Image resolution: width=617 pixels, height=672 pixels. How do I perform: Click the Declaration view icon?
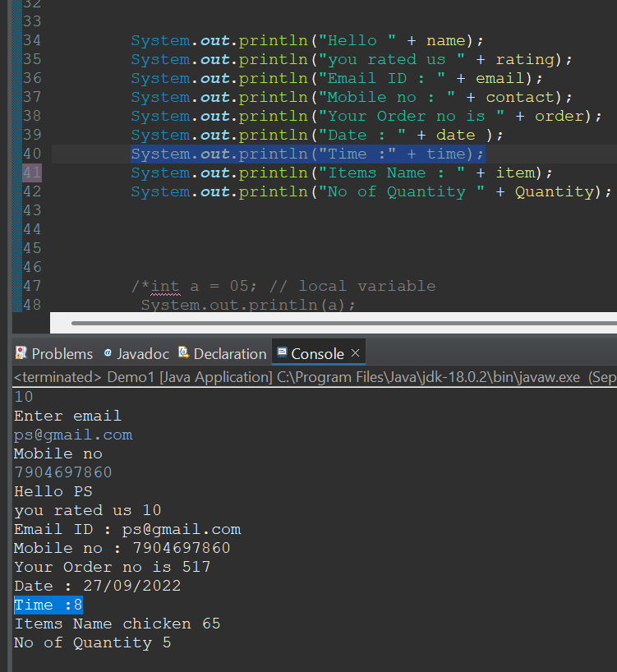pyautogui.click(x=184, y=353)
